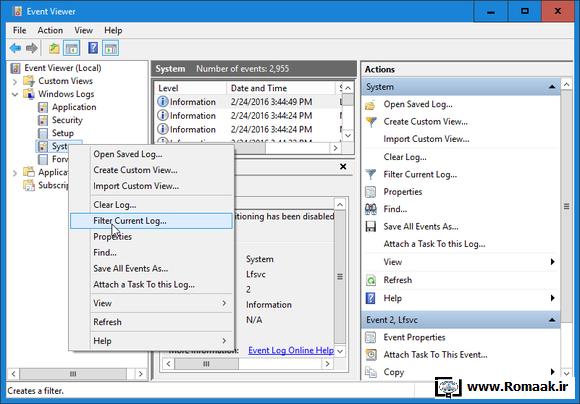Viewport: 580px width, 404px height.
Task: Click the Up one level folder icon
Action: (54, 48)
